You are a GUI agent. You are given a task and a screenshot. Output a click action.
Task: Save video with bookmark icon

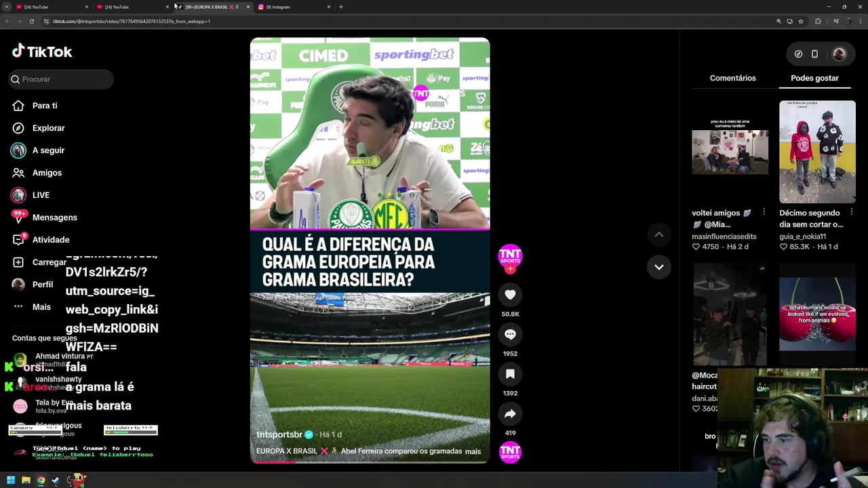pos(510,373)
